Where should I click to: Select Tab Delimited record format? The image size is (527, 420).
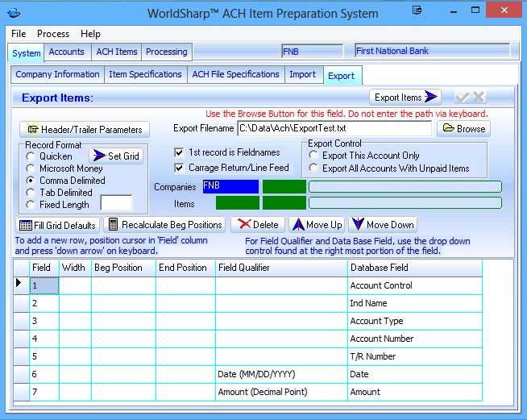(x=31, y=193)
